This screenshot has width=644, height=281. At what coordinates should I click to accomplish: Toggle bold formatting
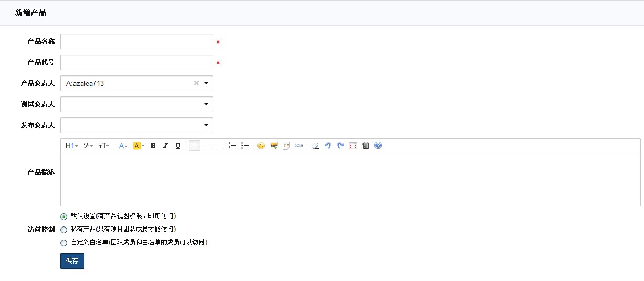point(153,146)
